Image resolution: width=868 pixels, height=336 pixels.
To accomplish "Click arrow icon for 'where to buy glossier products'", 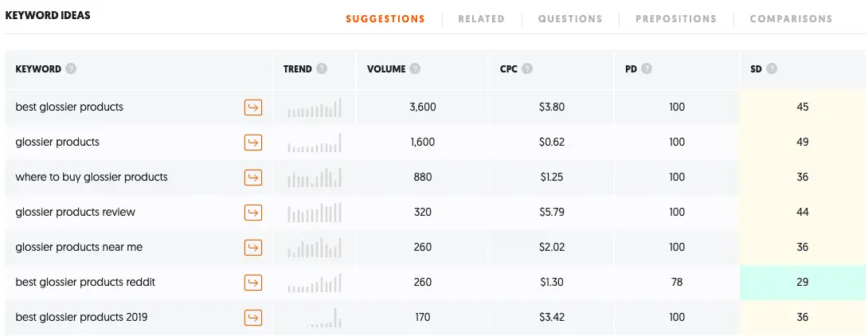I will click(253, 177).
